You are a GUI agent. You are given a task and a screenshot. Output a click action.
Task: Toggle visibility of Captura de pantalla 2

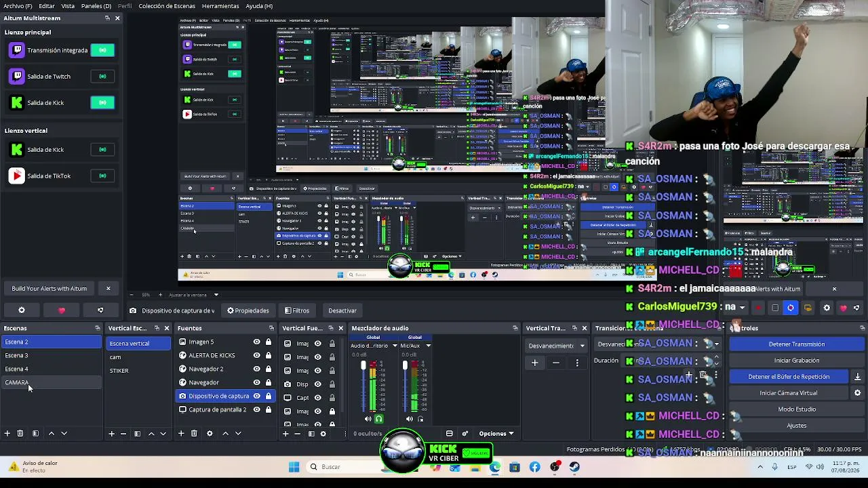pos(256,409)
